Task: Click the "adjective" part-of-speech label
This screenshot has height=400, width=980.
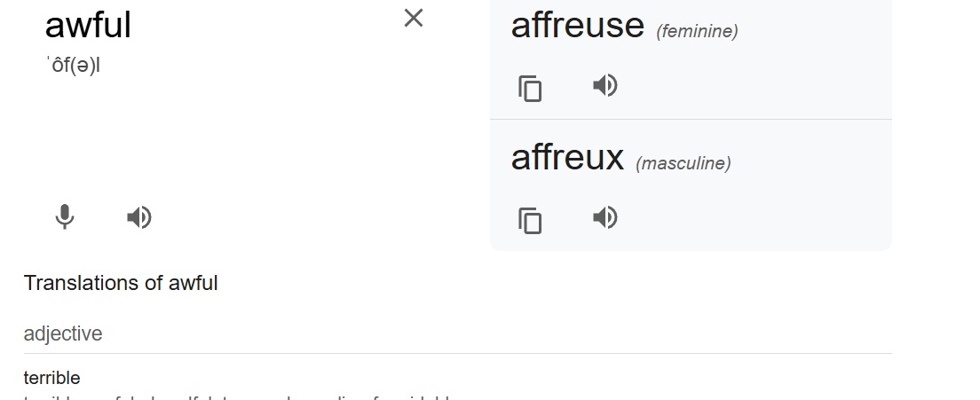Action: tap(63, 333)
